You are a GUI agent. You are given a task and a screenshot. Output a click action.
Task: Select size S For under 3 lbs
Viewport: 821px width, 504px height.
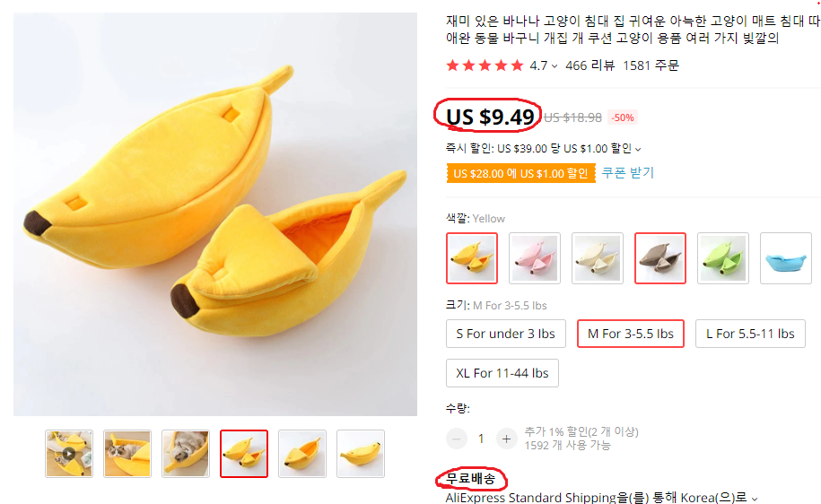pos(506,334)
